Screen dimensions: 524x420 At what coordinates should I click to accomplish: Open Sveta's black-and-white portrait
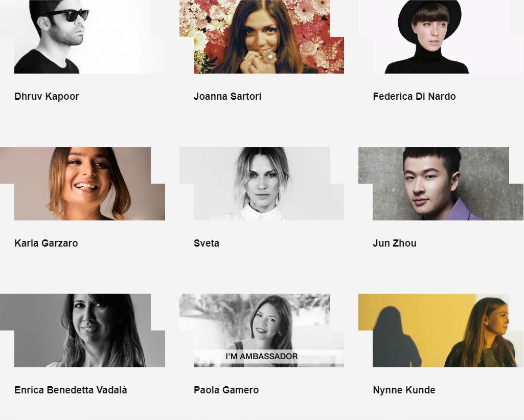tap(262, 184)
